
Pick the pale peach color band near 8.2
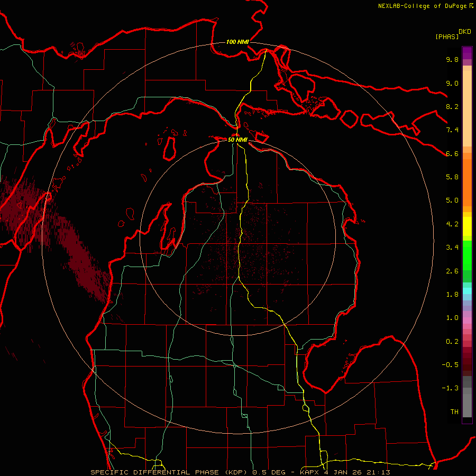click(467, 108)
